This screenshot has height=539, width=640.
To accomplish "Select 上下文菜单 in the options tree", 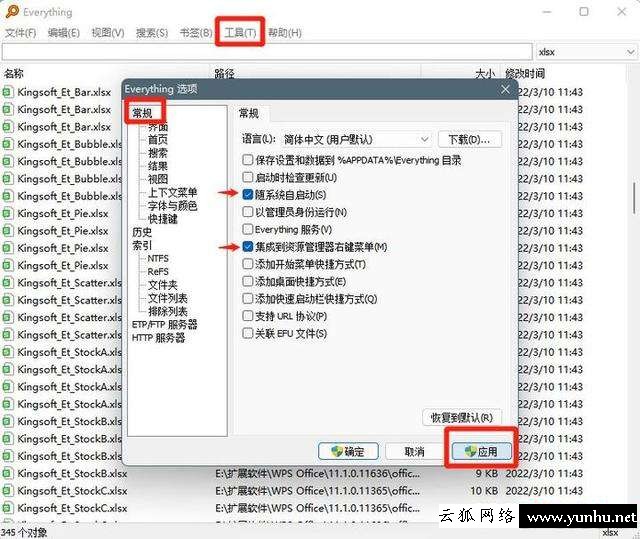I will 173,192.
